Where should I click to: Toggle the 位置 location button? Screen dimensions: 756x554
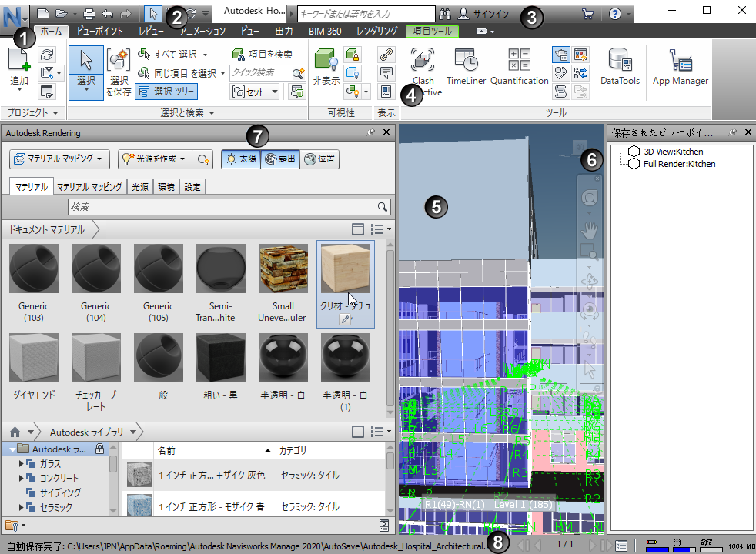319,159
